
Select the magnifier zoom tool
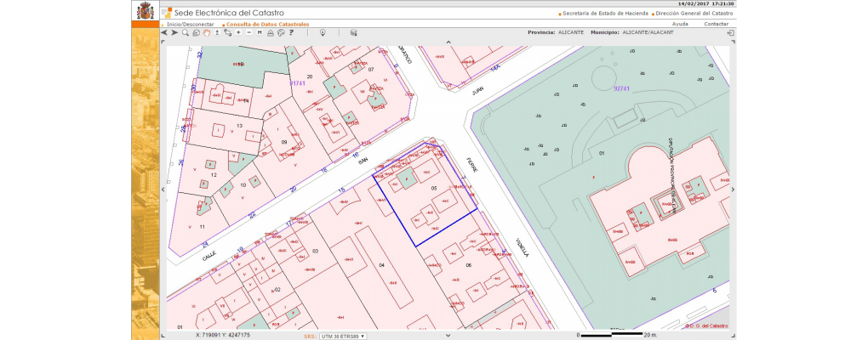[185, 32]
